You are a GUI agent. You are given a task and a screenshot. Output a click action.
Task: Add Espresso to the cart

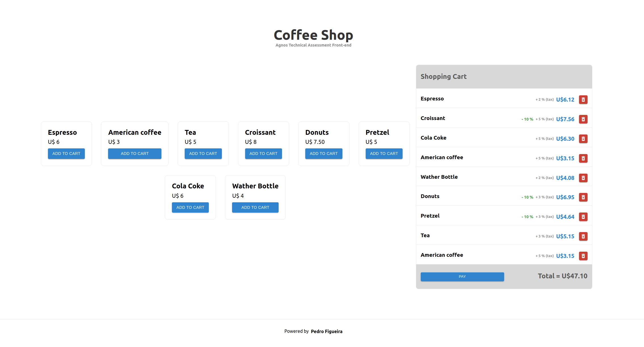point(66,153)
